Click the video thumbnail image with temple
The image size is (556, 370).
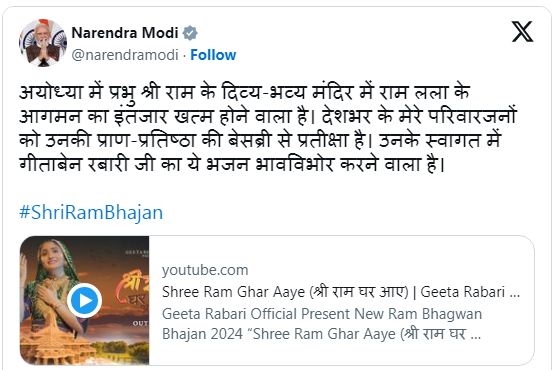coord(85,300)
